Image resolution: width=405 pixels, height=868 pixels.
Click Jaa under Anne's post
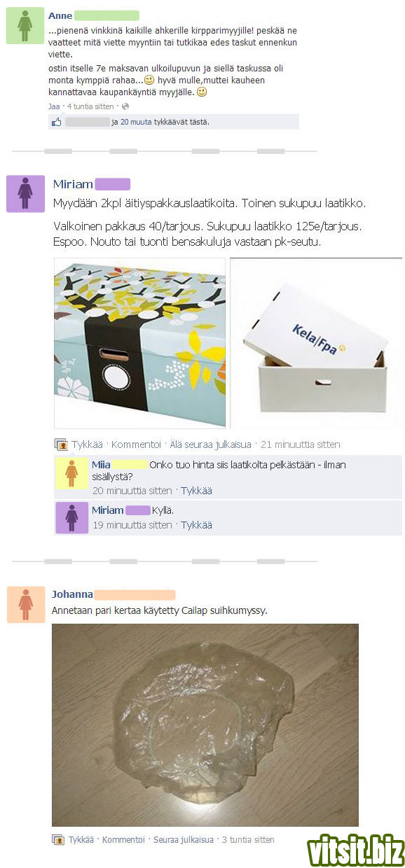click(54, 106)
